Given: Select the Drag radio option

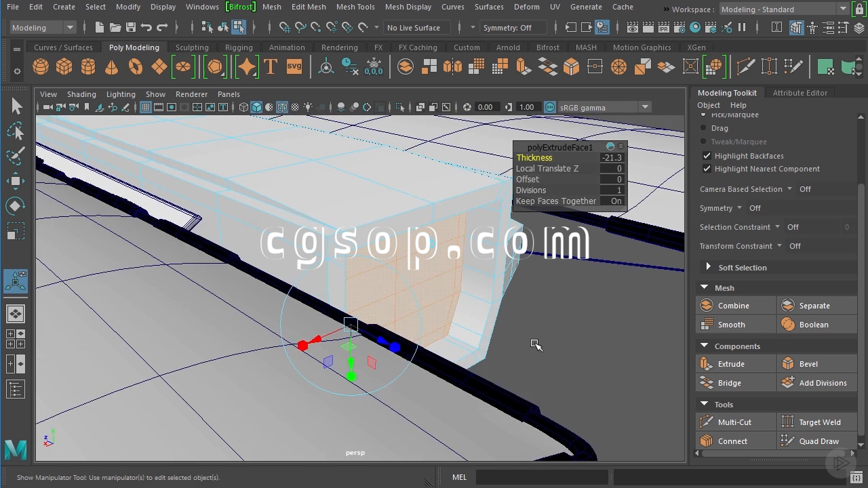Looking at the screenshot, I should click(x=703, y=128).
